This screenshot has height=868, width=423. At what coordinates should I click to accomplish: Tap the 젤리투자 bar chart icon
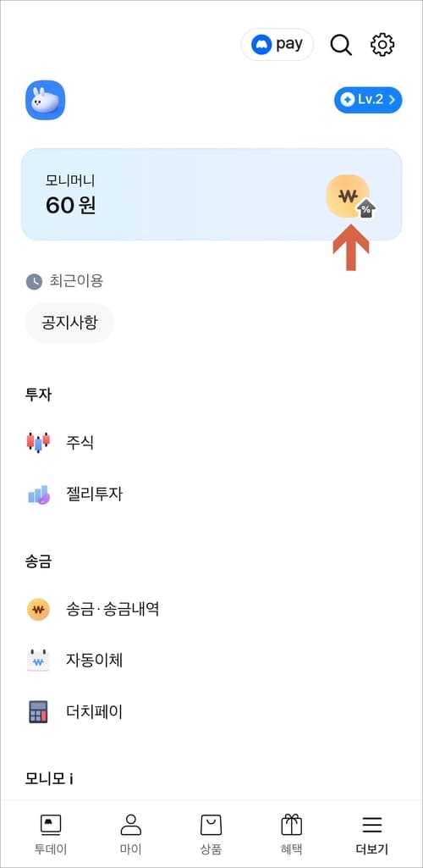pos(38,495)
